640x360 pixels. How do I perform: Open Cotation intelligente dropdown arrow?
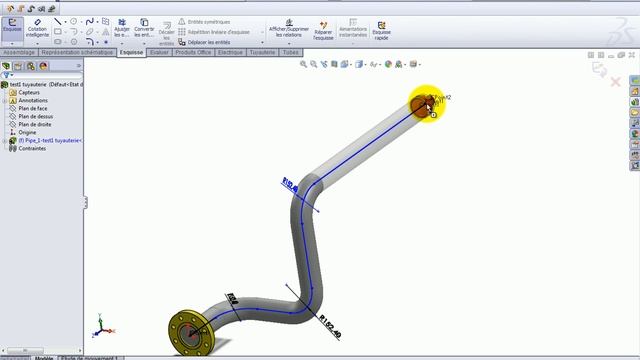(x=37, y=43)
